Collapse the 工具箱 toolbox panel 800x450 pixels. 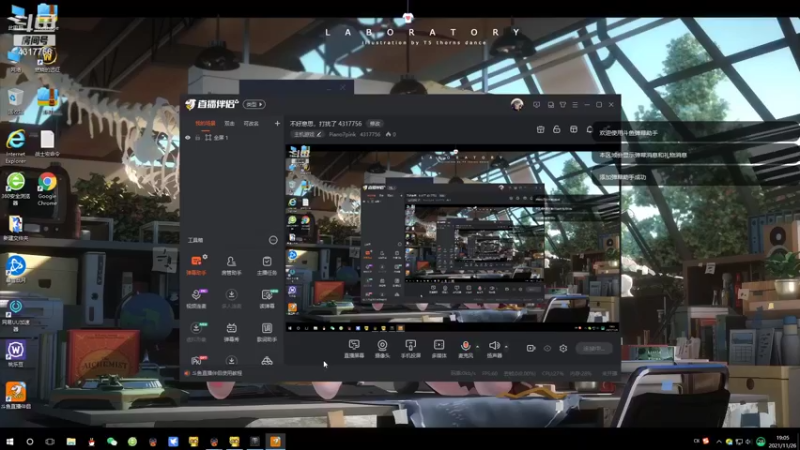pyautogui.click(x=273, y=240)
